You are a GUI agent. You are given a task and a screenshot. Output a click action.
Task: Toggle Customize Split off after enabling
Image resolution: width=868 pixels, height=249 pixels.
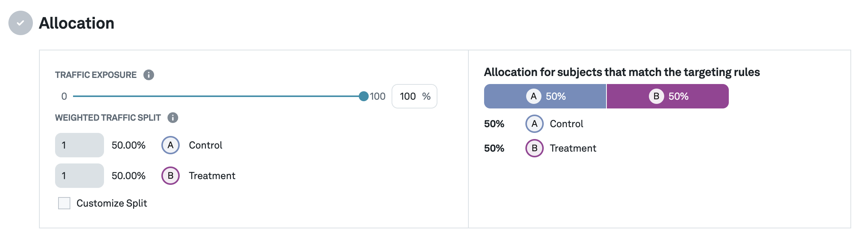(64, 203)
